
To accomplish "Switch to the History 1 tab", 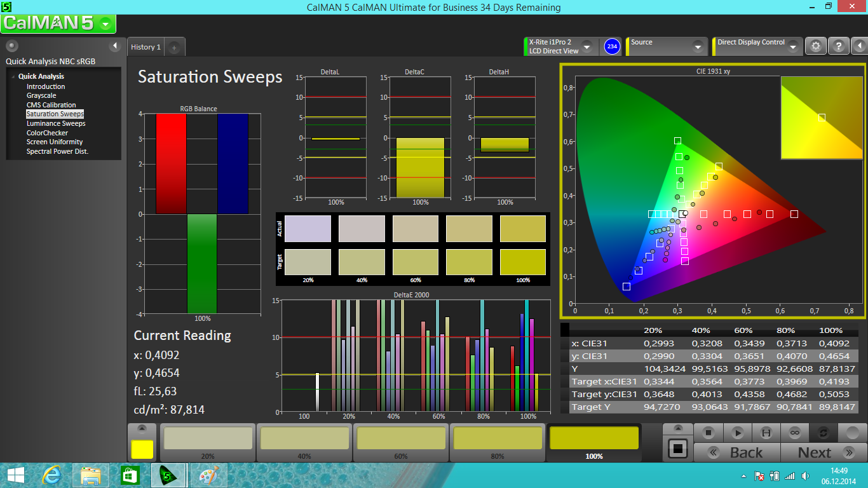I will tap(146, 47).
